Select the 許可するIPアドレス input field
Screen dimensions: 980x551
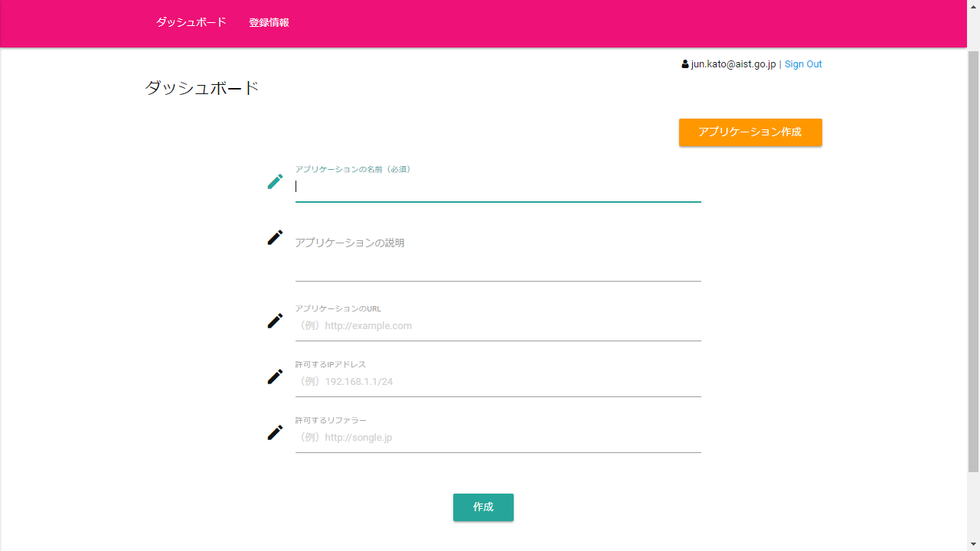click(498, 382)
